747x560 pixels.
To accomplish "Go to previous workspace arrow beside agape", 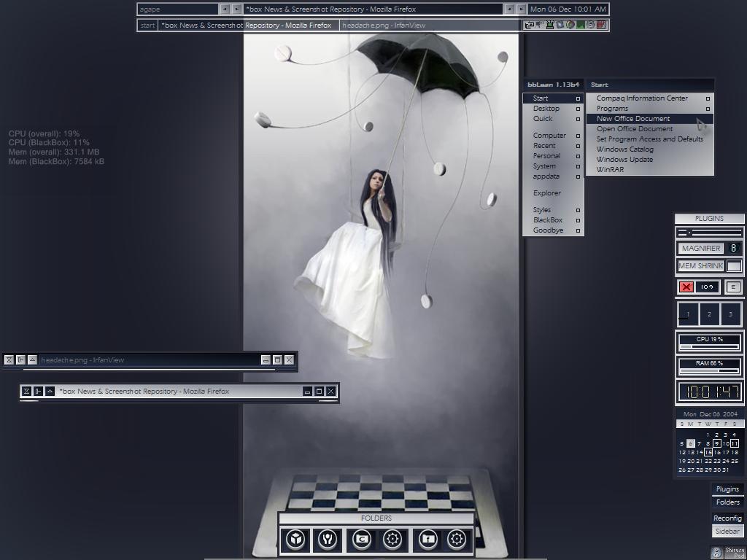I will point(225,9).
